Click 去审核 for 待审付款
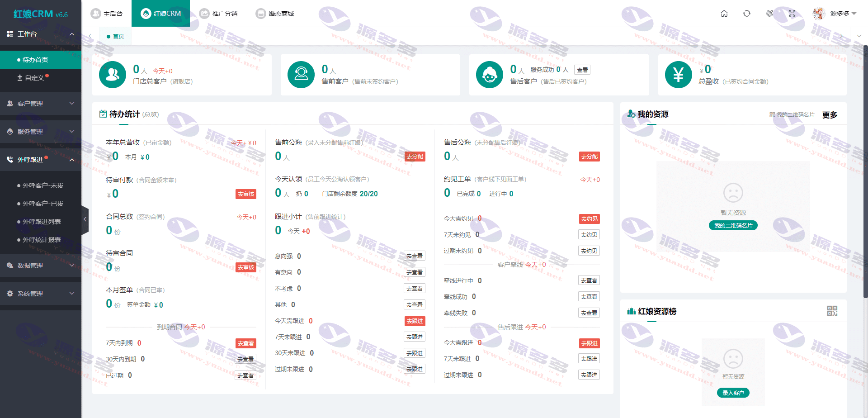The height and width of the screenshot is (418, 868). pyautogui.click(x=246, y=194)
